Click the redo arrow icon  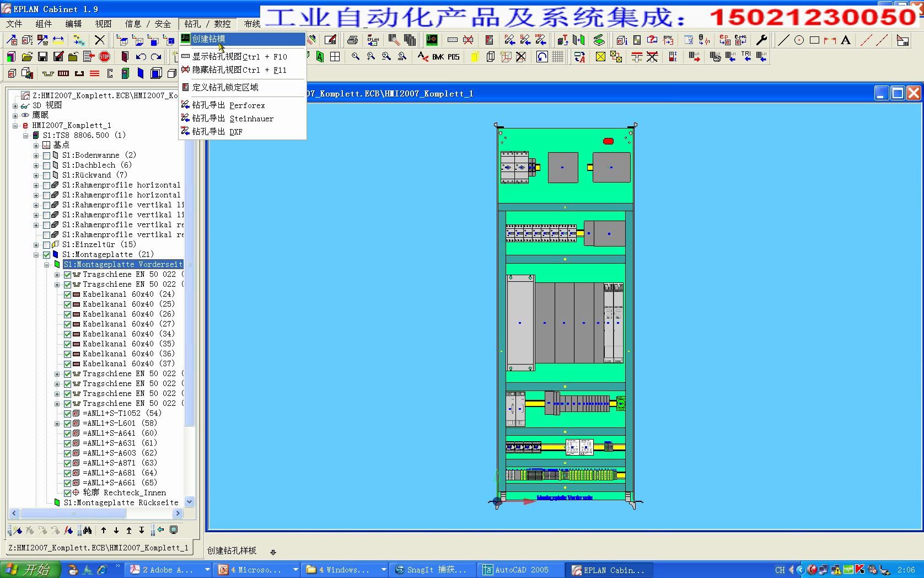tap(157, 57)
